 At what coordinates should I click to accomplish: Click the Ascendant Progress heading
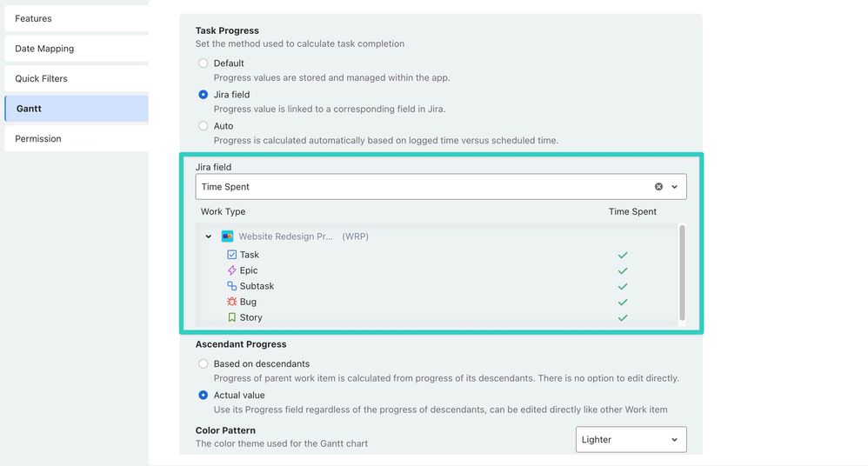(241, 344)
